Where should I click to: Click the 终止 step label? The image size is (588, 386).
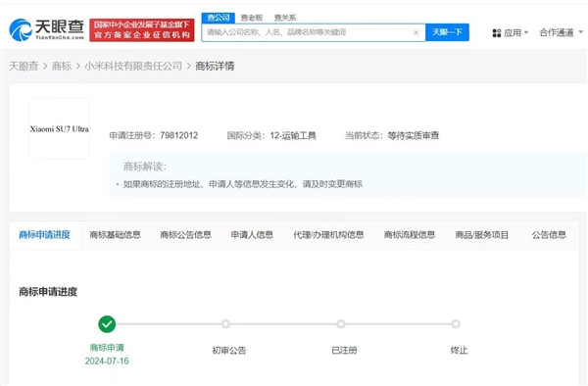(459, 351)
